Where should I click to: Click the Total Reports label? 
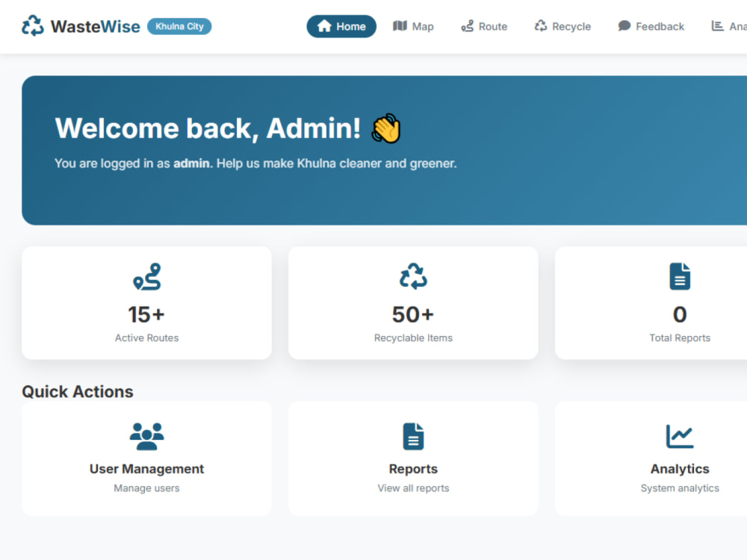pos(680,337)
